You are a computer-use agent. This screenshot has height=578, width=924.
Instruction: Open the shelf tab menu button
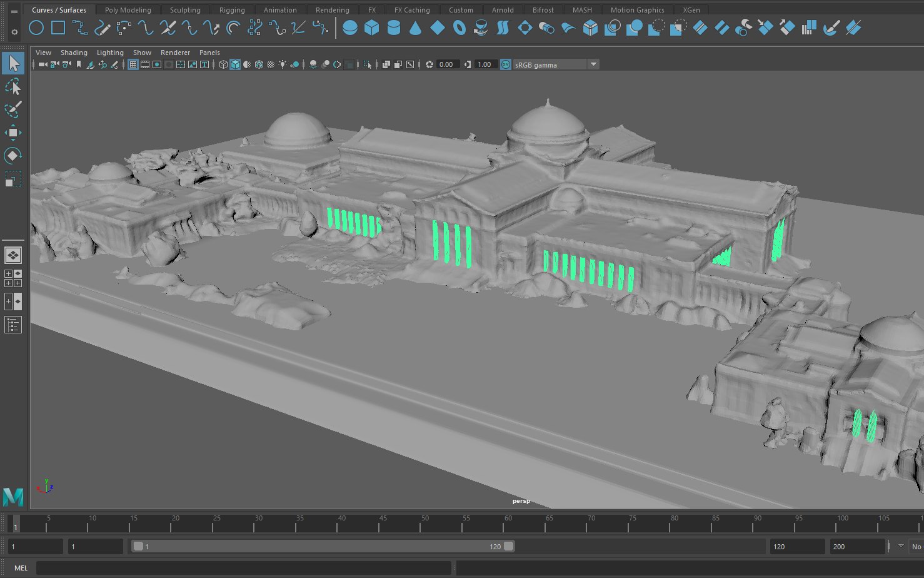(x=14, y=11)
